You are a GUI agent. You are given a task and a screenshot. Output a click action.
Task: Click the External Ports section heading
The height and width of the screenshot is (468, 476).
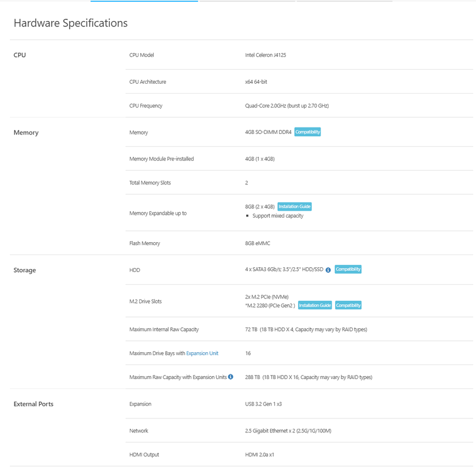pos(33,404)
